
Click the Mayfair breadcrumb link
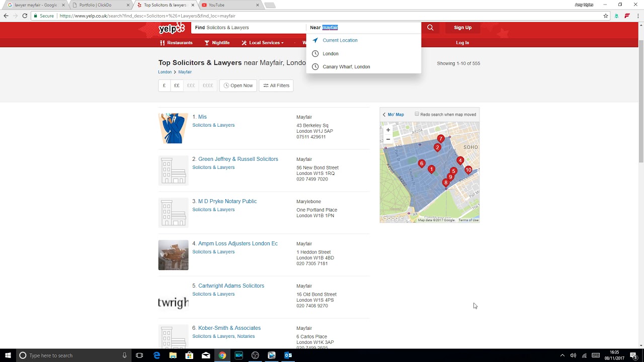(x=185, y=72)
